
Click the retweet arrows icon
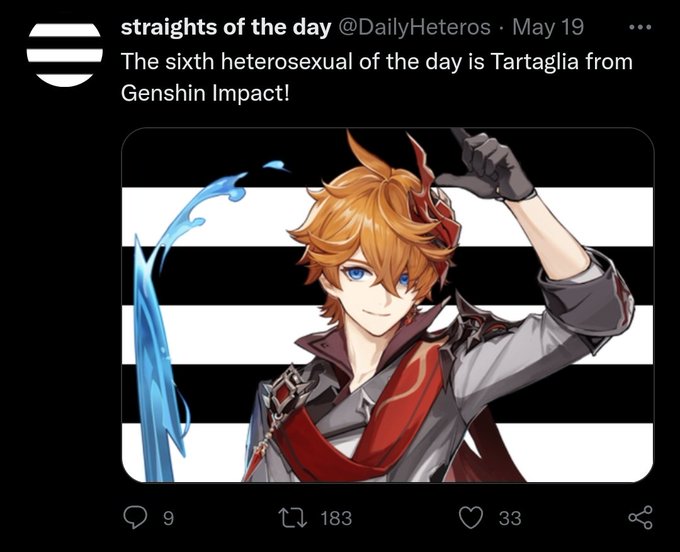293,518
